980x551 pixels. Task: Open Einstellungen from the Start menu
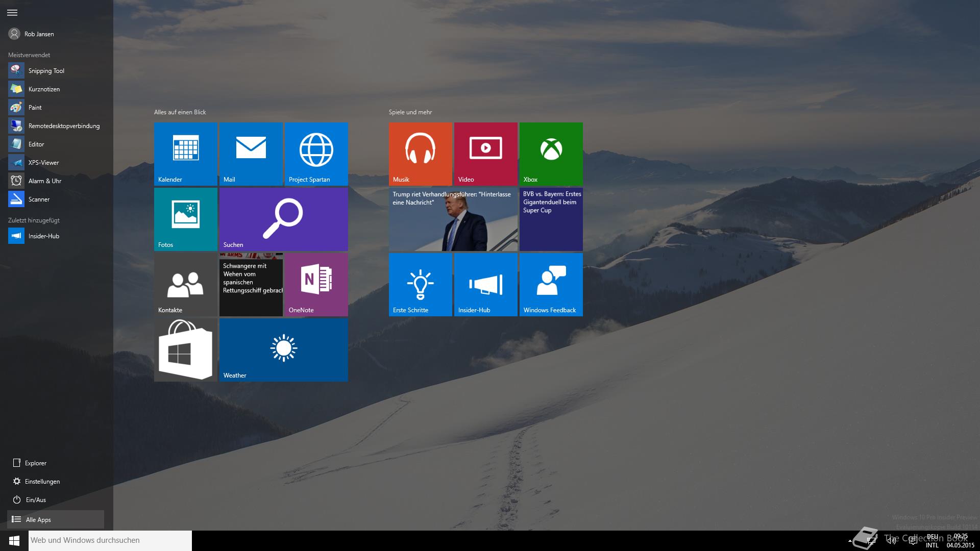coord(42,482)
